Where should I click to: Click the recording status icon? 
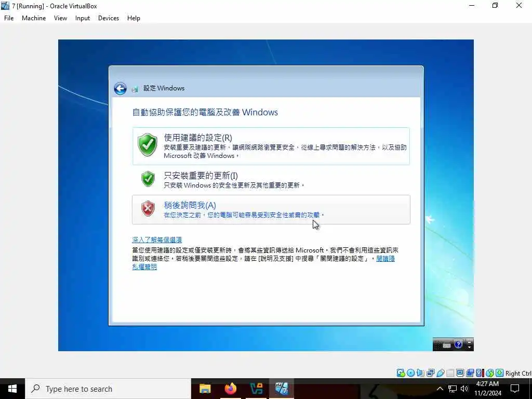(x=470, y=373)
